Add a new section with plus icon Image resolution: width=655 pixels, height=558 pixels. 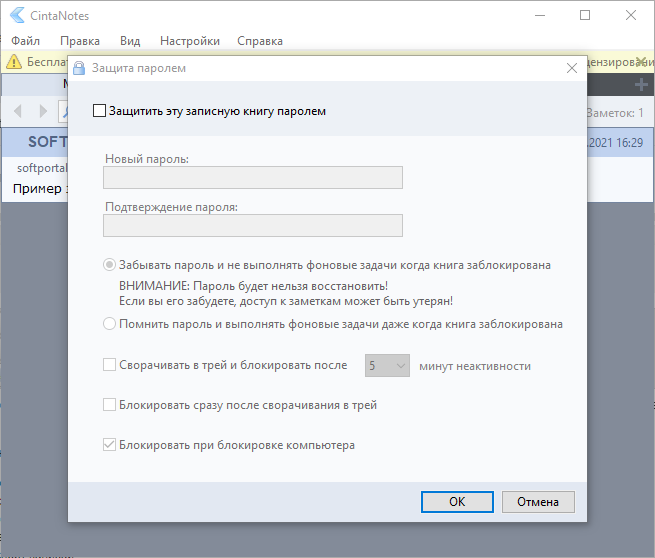pos(641,85)
